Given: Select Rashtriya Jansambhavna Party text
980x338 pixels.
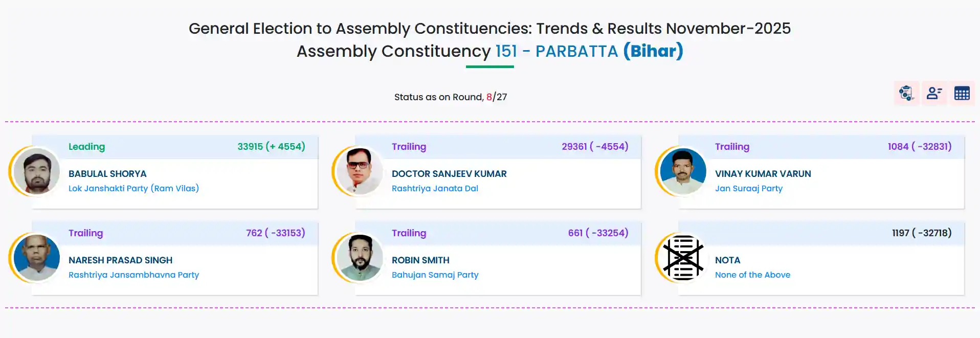Looking at the screenshot, I should (133, 275).
